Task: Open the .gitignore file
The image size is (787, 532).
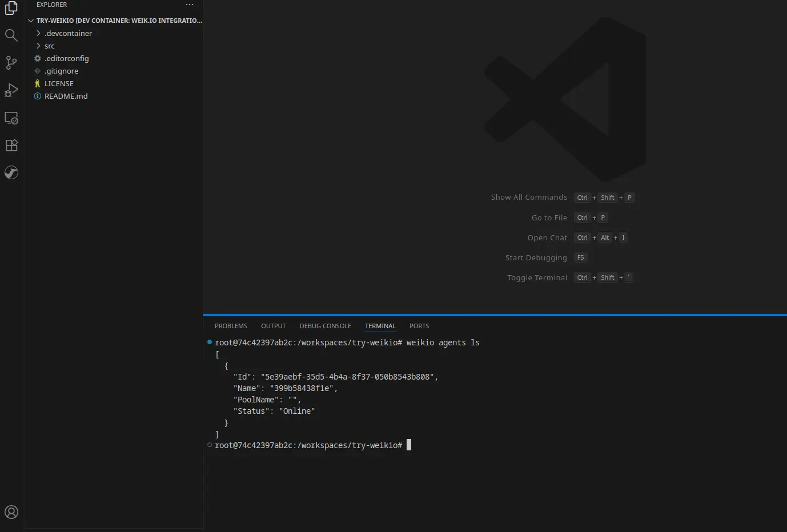Action: pyautogui.click(x=62, y=71)
